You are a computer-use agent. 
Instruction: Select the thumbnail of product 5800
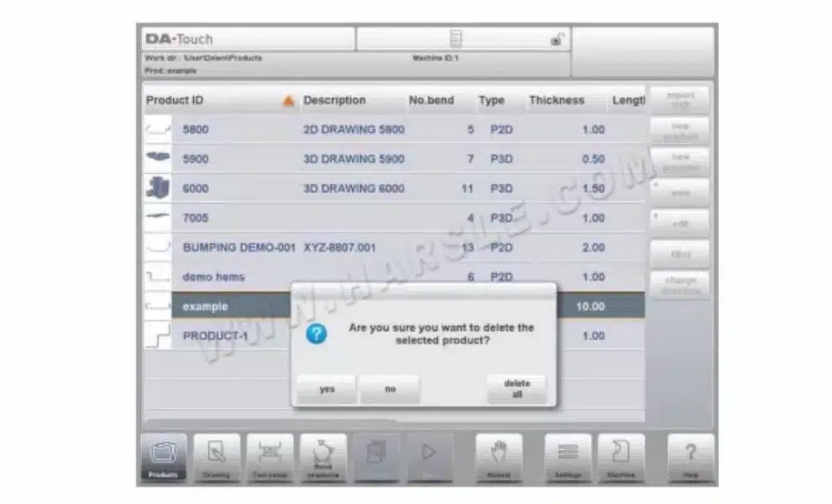pyautogui.click(x=158, y=130)
